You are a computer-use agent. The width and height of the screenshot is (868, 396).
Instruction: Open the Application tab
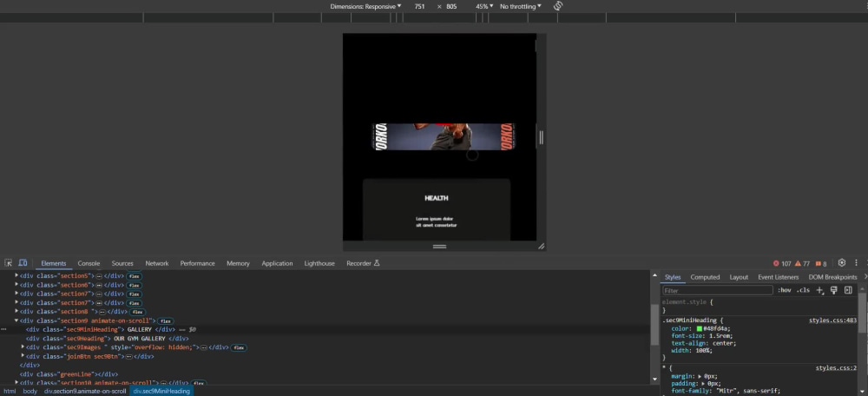(278, 264)
